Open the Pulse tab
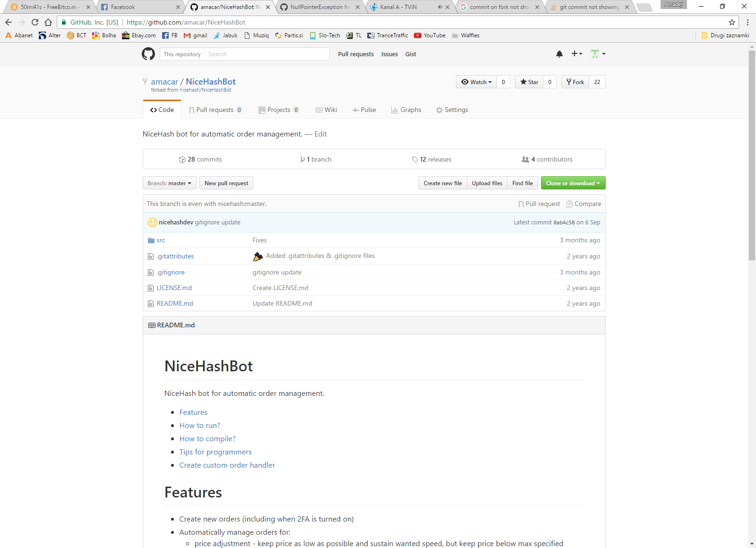Viewport: 756px width, 548px height. tap(364, 110)
